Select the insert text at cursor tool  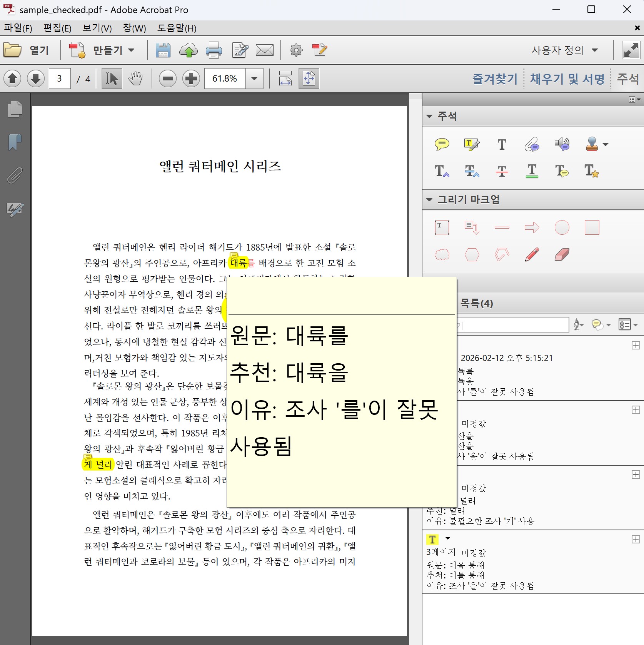[x=442, y=170]
